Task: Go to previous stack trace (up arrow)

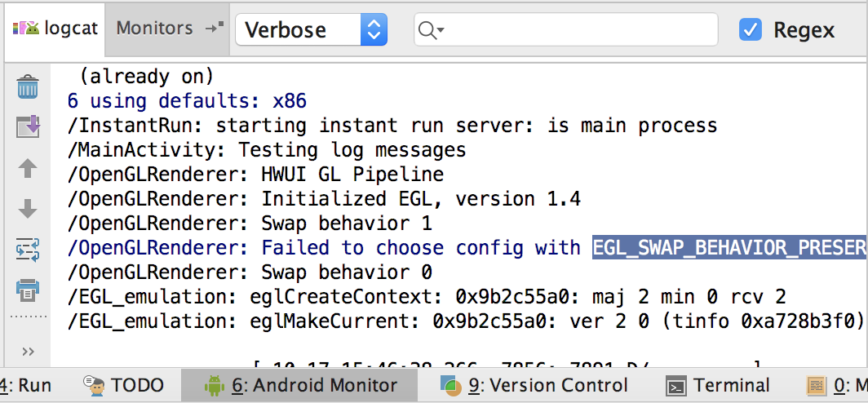Action: pos(28,168)
